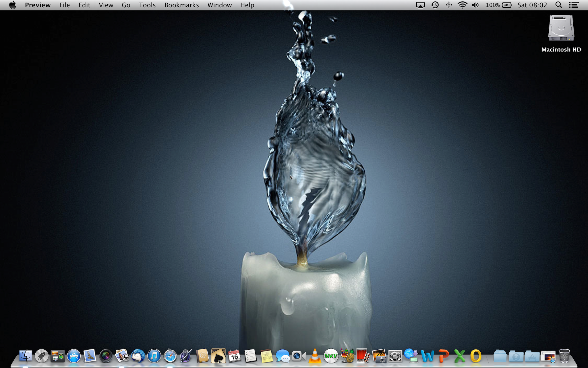This screenshot has height=368, width=588.
Task: Open the Downloads folder stack in Dock
Action: [516, 356]
